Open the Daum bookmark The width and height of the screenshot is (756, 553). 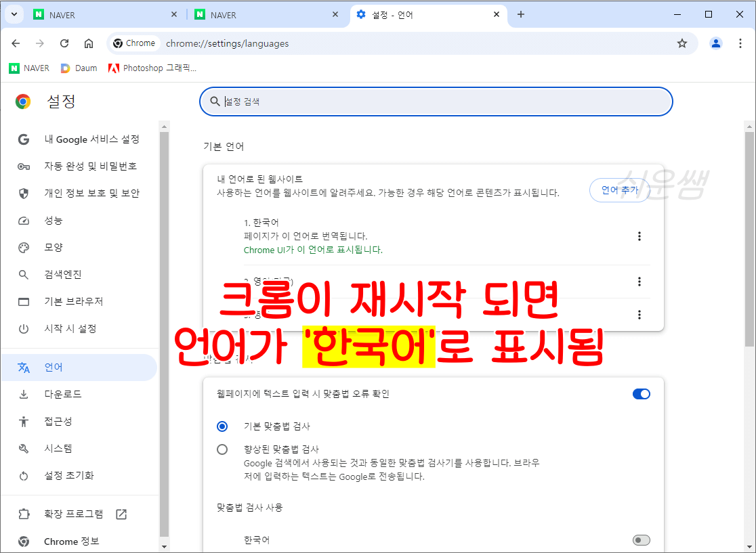click(x=79, y=68)
